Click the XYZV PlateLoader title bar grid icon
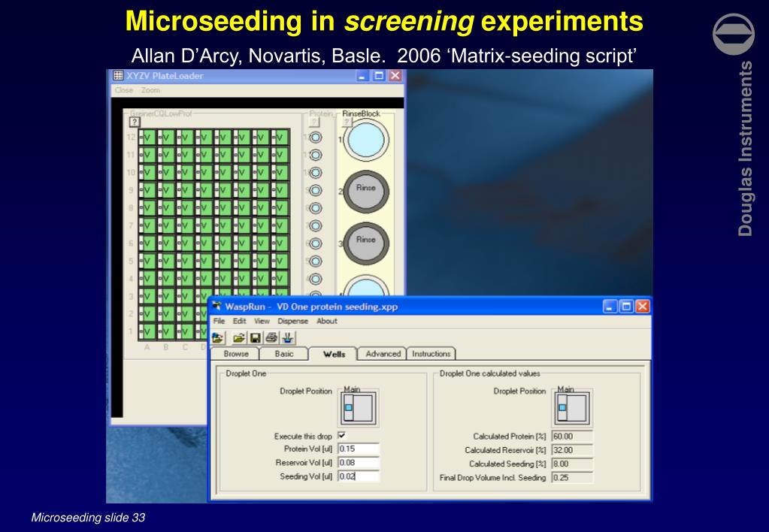 coord(118,75)
